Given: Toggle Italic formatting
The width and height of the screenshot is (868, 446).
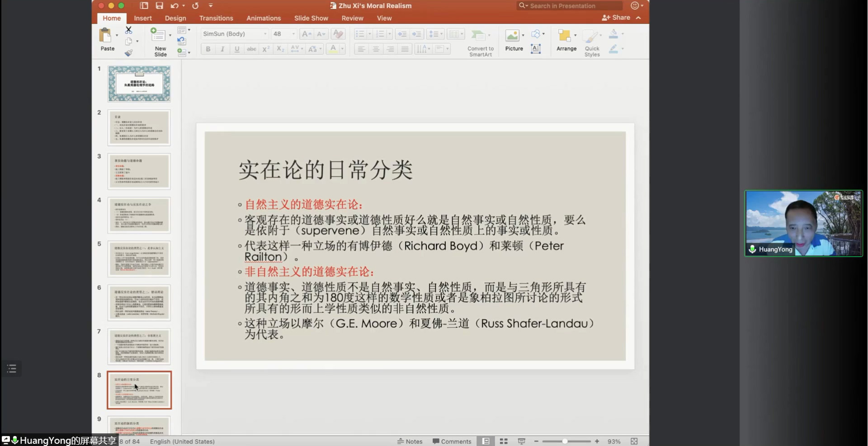Looking at the screenshot, I should [222, 49].
